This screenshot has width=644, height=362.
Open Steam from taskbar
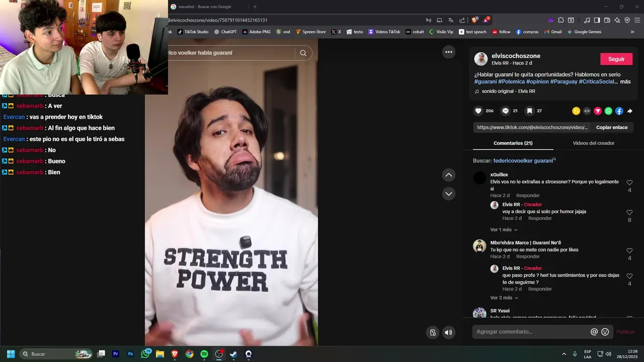click(x=233, y=354)
